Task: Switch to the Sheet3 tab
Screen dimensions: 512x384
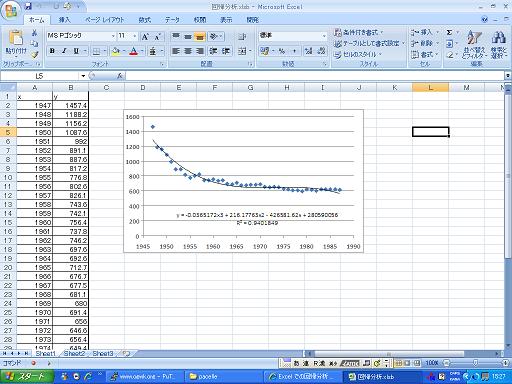Action: (103, 353)
